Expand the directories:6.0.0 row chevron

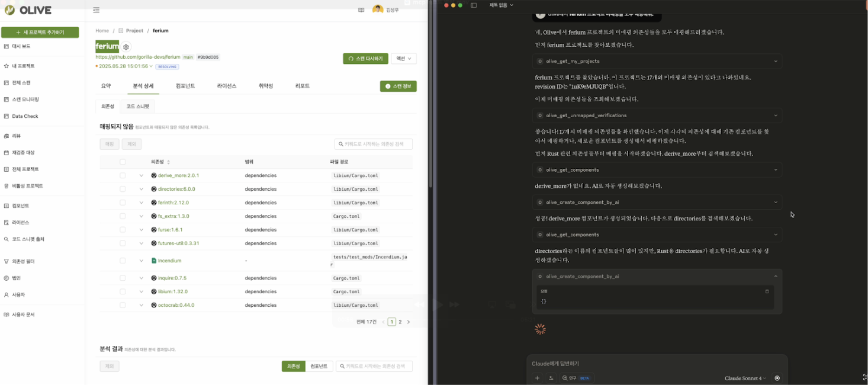[x=142, y=189]
